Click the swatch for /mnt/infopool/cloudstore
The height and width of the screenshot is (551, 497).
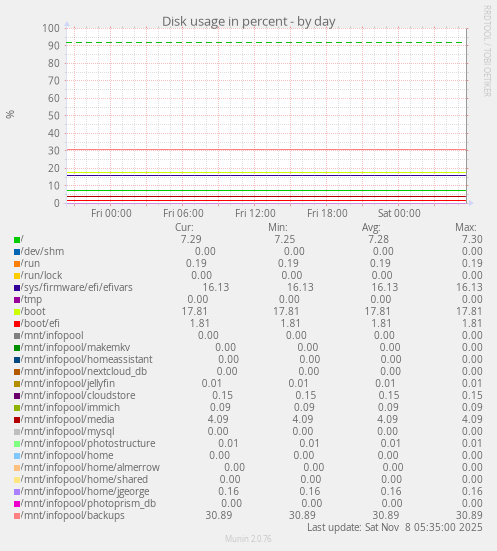[17, 396]
